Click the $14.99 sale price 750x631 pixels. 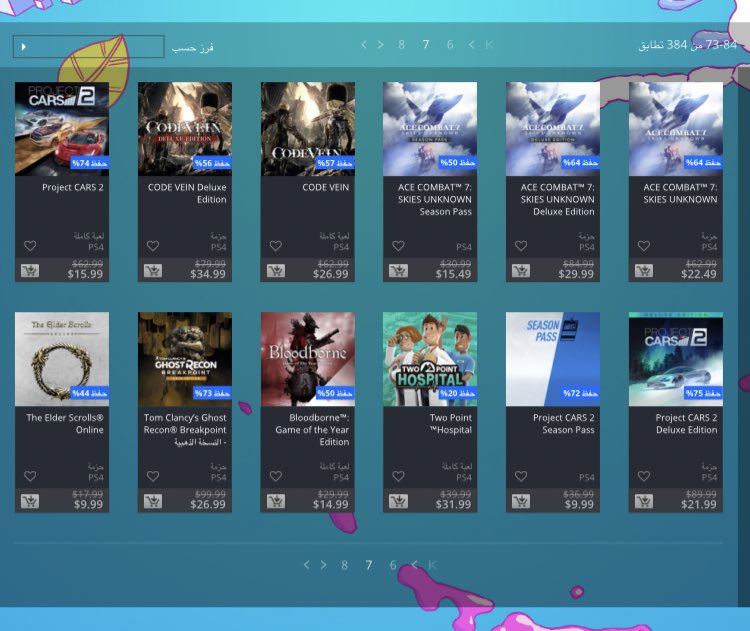[x=331, y=504]
